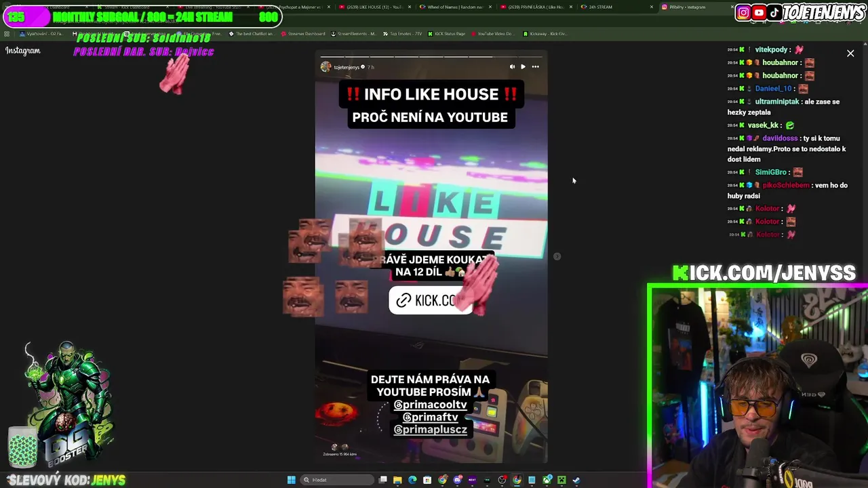The width and height of the screenshot is (868, 488).
Task: Open the @primacooltv mention in story
Action: click(430, 405)
